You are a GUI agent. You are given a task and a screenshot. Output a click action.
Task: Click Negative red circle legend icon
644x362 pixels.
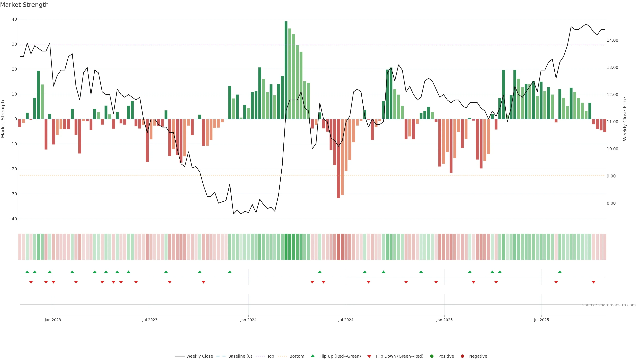click(462, 356)
